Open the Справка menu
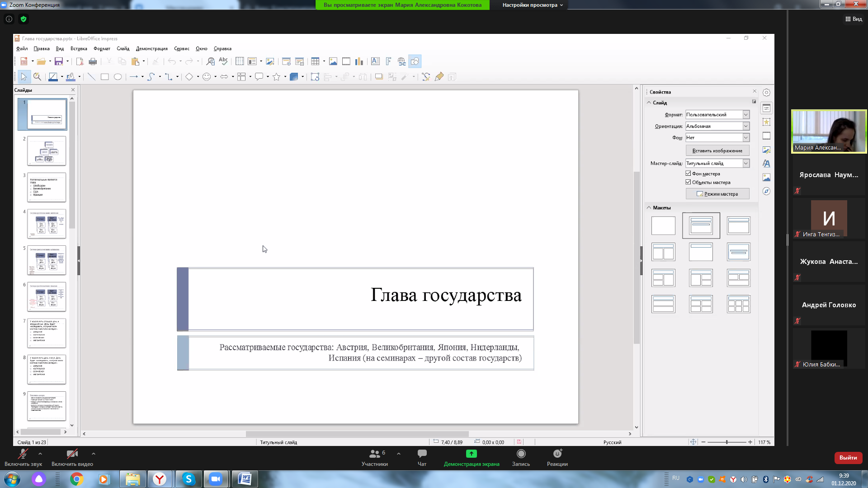868x488 pixels. click(x=222, y=49)
